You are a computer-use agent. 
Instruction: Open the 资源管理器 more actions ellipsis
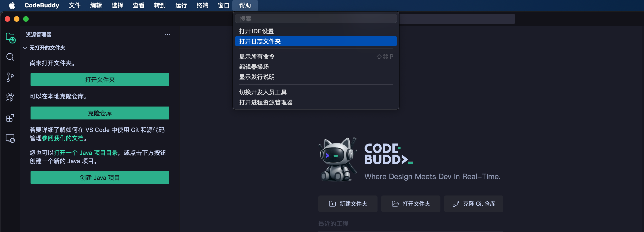tap(167, 34)
